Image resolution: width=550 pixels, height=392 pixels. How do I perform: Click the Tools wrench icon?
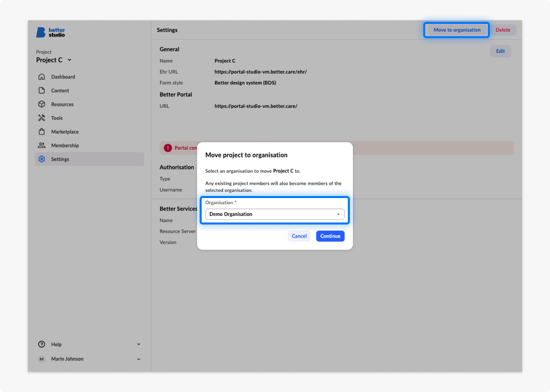42,118
